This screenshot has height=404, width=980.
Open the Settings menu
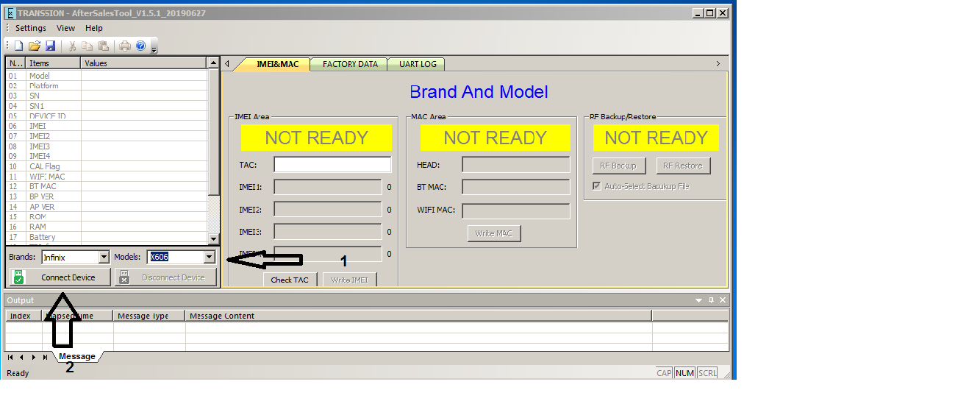click(x=31, y=28)
